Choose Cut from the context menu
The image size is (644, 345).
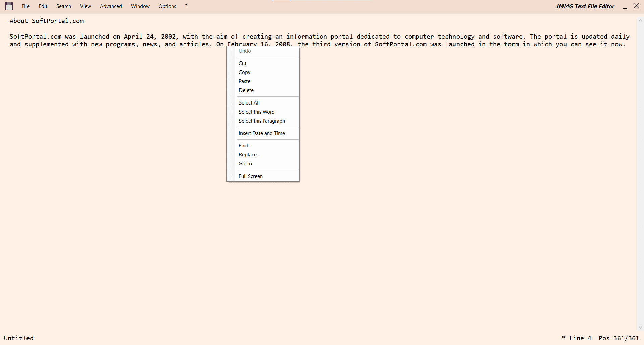pos(263,63)
